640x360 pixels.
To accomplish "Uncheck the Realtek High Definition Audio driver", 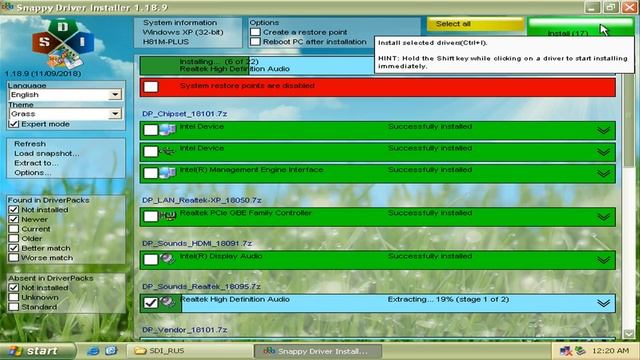I will pyautogui.click(x=151, y=302).
